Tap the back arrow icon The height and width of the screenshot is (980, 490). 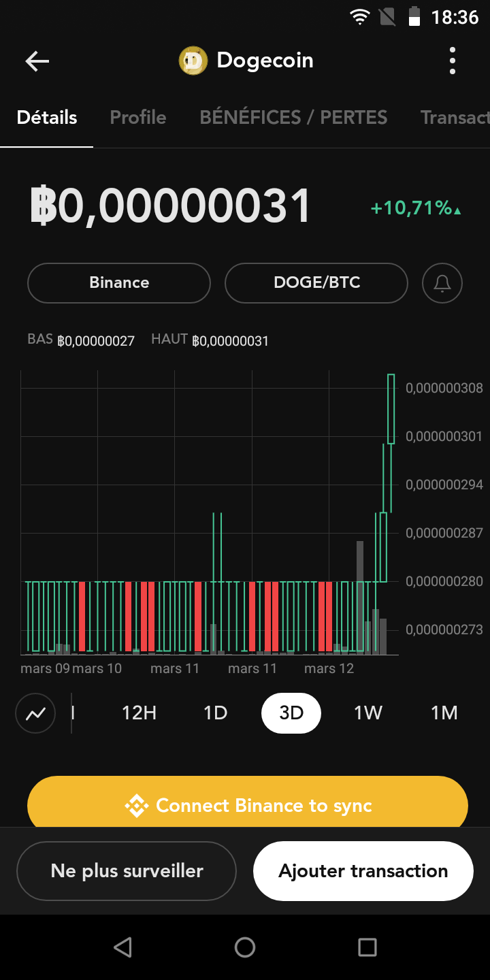pyautogui.click(x=37, y=61)
